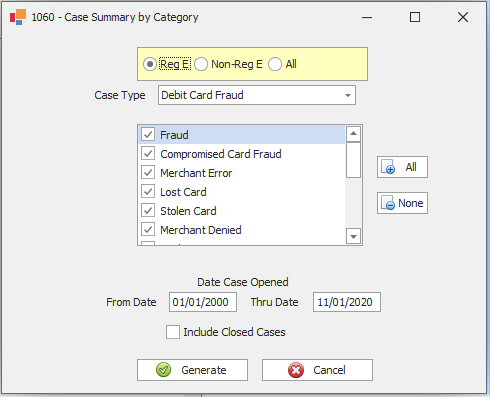Click the All button to select every category

tap(402, 167)
